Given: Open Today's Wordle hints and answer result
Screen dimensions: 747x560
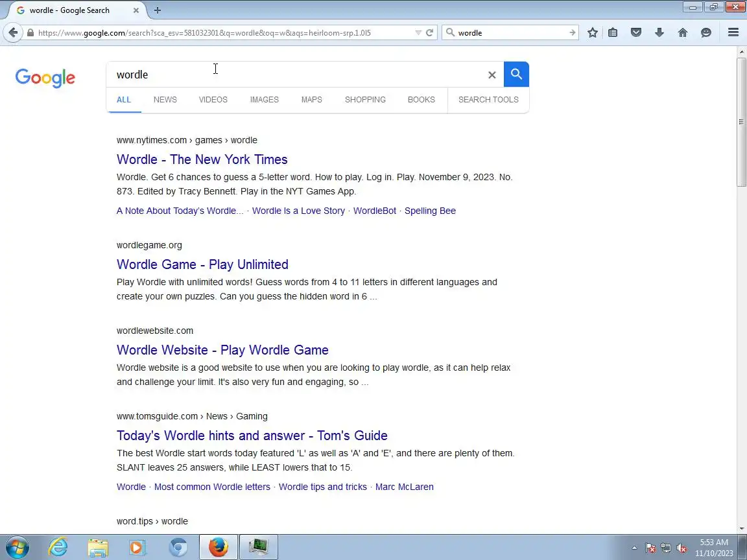Looking at the screenshot, I should point(252,436).
